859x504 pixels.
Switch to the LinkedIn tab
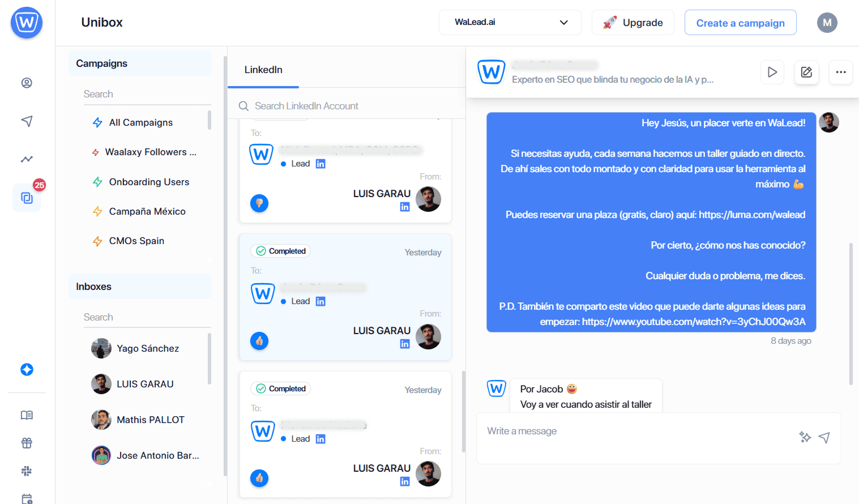(x=263, y=70)
